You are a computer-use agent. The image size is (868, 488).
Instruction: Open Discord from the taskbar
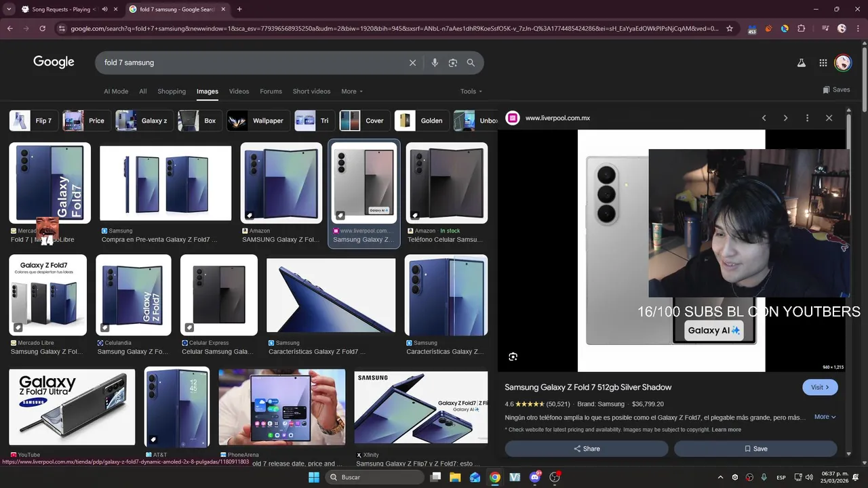pos(535,477)
